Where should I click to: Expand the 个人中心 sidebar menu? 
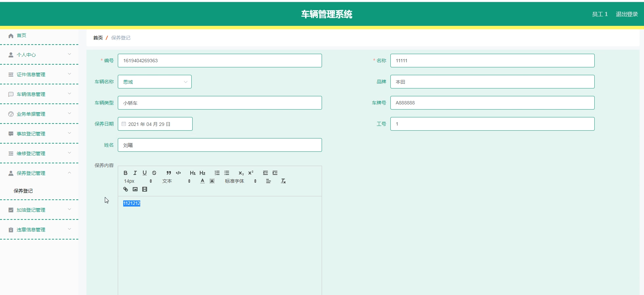click(x=39, y=55)
